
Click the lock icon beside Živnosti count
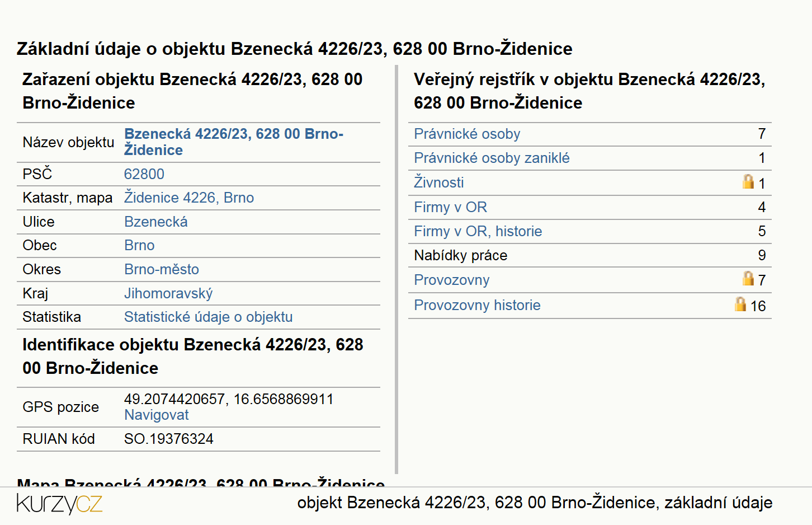748,181
